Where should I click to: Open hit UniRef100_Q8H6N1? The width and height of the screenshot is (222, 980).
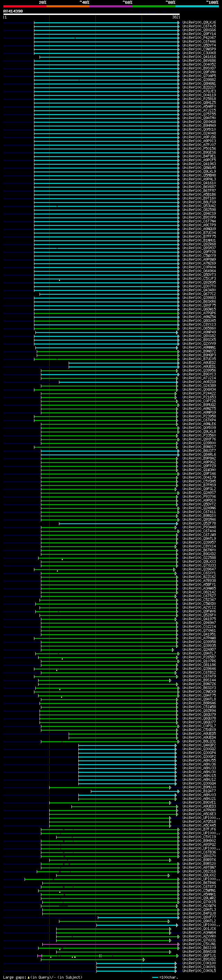coord(199,84)
